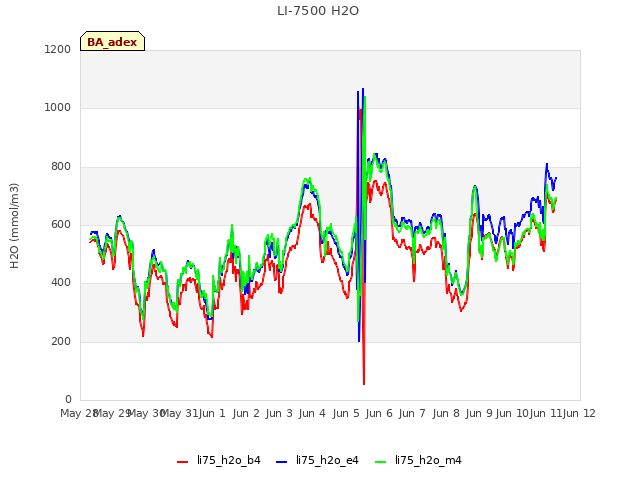The width and height of the screenshot is (640, 480).
Task: Click the 1200 y-axis tick label
Action: click(x=58, y=49)
